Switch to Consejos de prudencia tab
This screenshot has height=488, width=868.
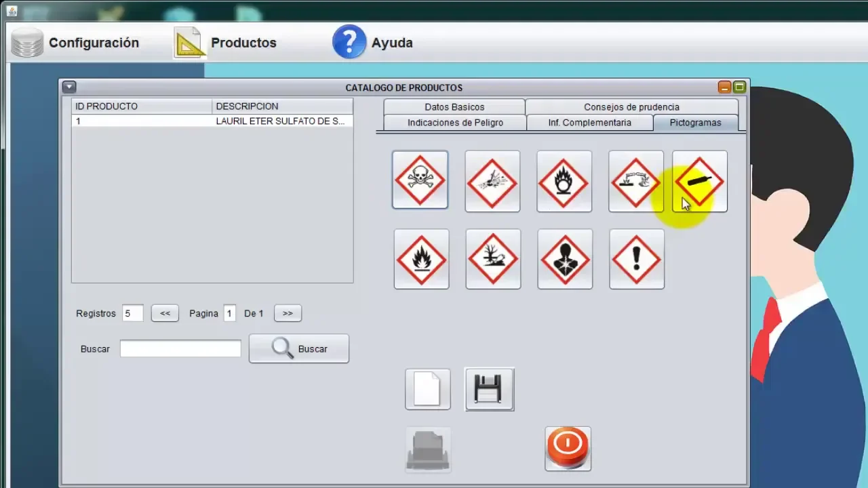pyautogui.click(x=631, y=107)
